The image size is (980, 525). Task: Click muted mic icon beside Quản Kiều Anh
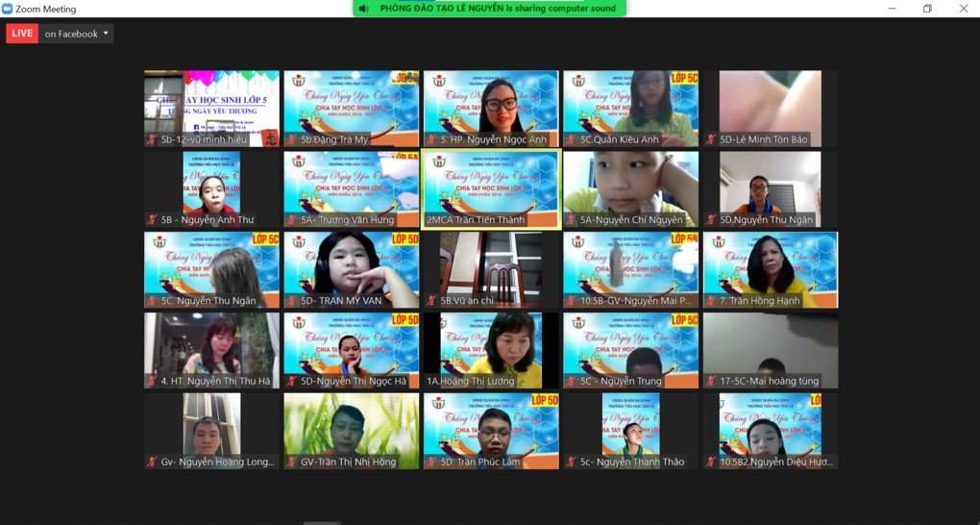pyautogui.click(x=571, y=139)
